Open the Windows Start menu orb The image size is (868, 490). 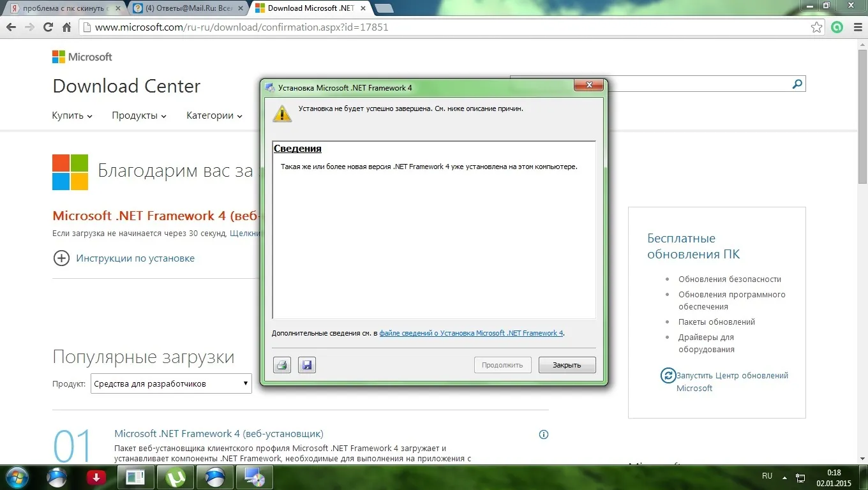(17, 477)
